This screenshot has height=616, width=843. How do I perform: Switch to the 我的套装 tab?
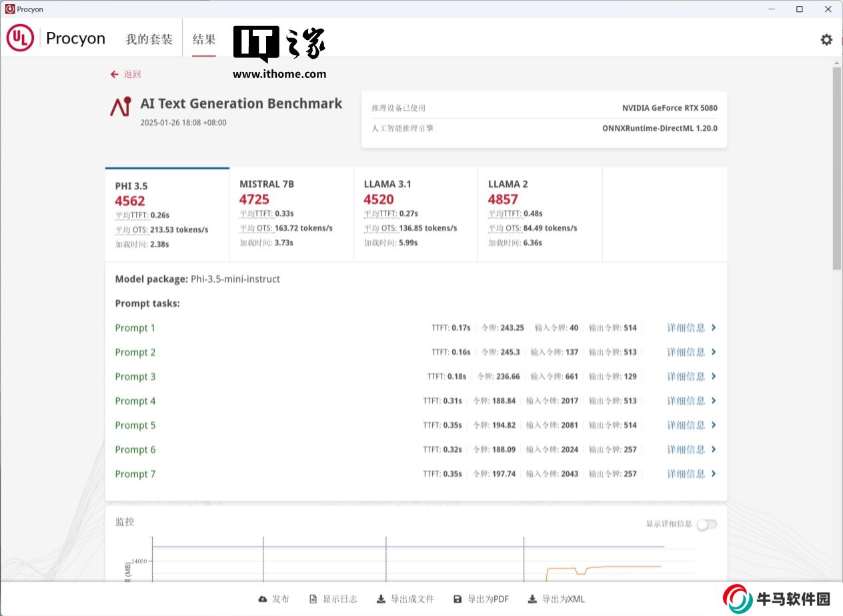click(149, 39)
